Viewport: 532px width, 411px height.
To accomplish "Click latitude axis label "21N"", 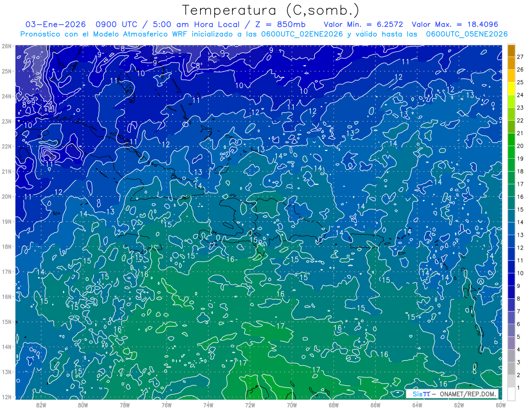I will coord(6,171).
